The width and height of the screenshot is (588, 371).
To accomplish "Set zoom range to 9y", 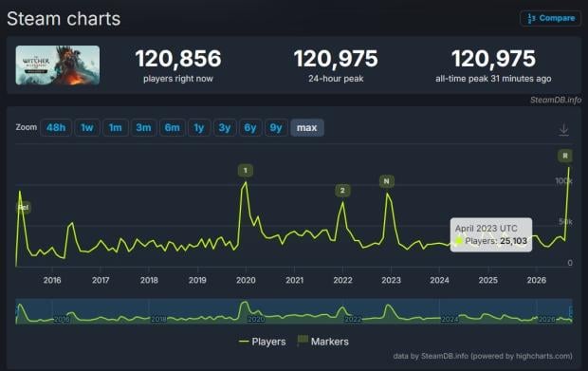I will 276,127.
